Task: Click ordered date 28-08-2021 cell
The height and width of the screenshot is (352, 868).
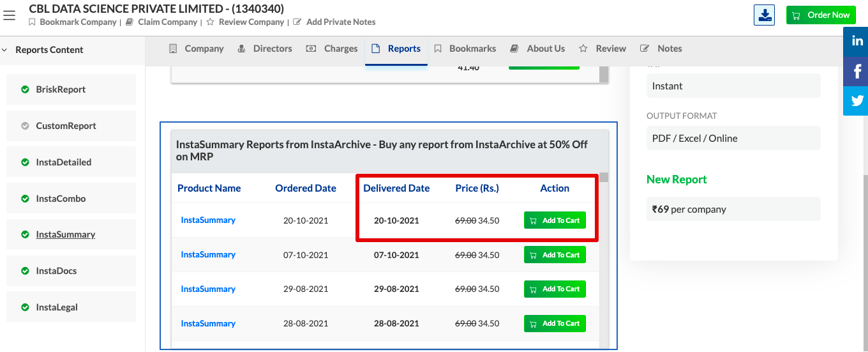Action: point(306,323)
